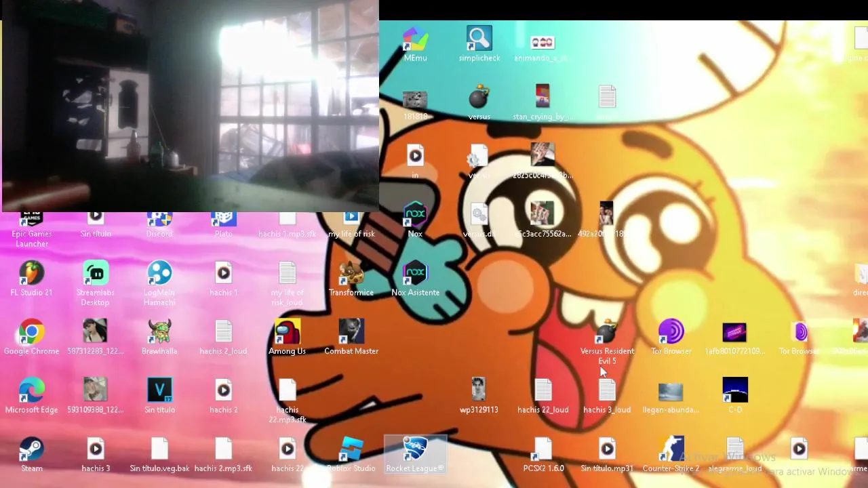This screenshot has height=488, width=868.
Task: Open the Nox player shortcut
Action: tap(415, 220)
